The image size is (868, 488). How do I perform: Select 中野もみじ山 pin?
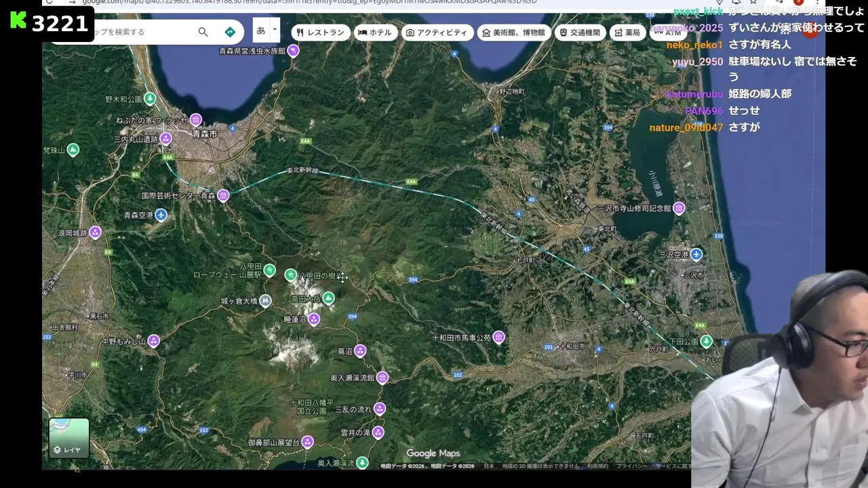coord(154,341)
